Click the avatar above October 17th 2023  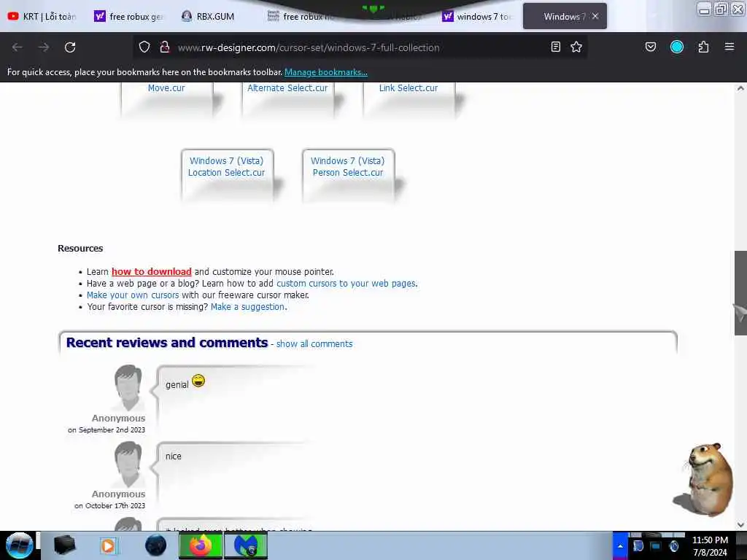tap(128, 464)
